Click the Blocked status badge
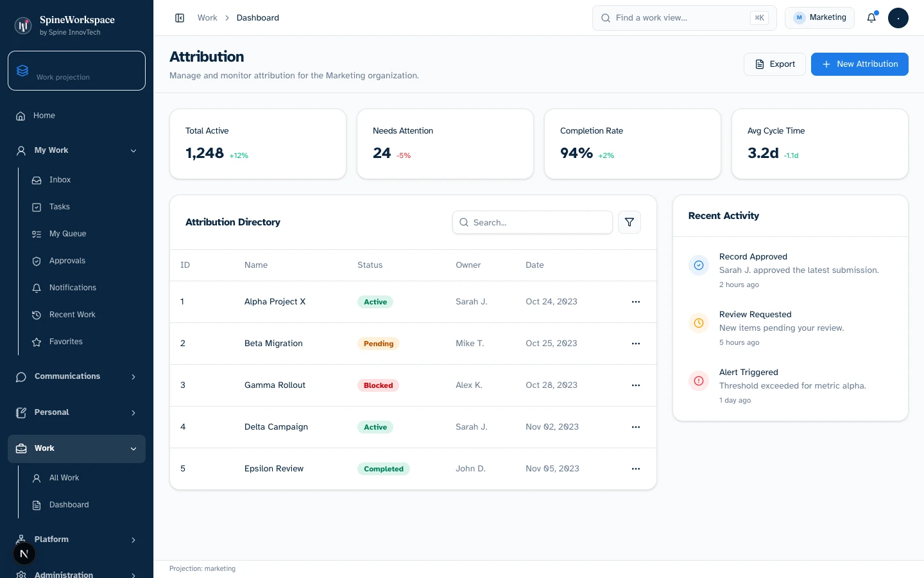 click(x=378, y=385)
